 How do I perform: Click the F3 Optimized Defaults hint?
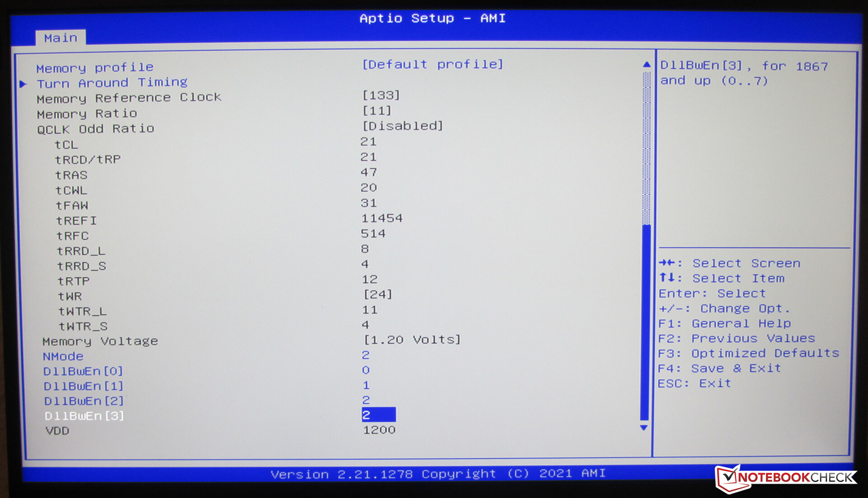[748, 353]
